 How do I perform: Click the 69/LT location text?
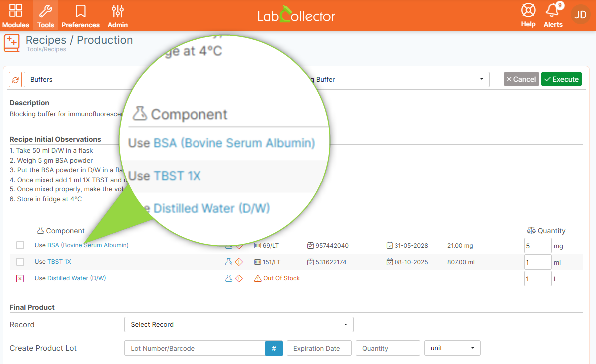[x=271, y=245]
